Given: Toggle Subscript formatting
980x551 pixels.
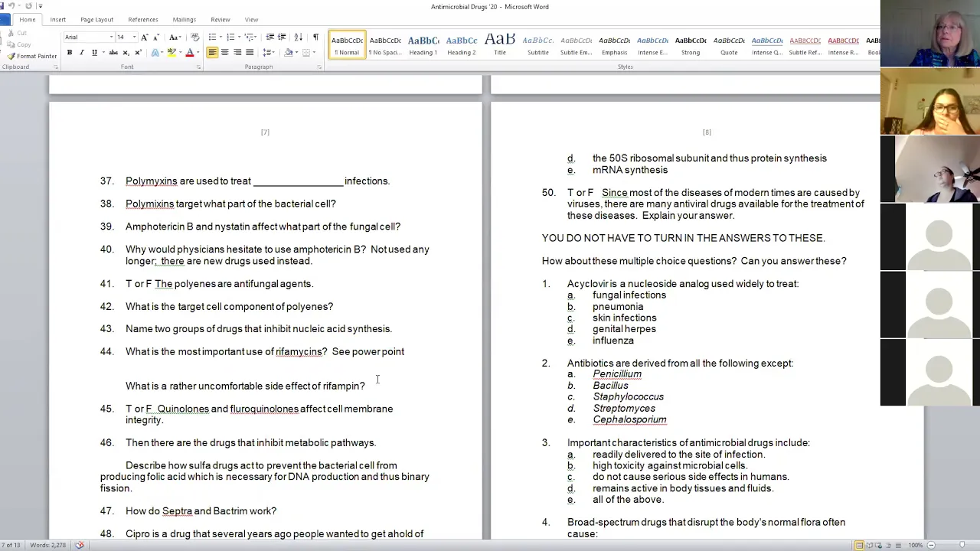Looking at the screenshot, I should (126, 52).
